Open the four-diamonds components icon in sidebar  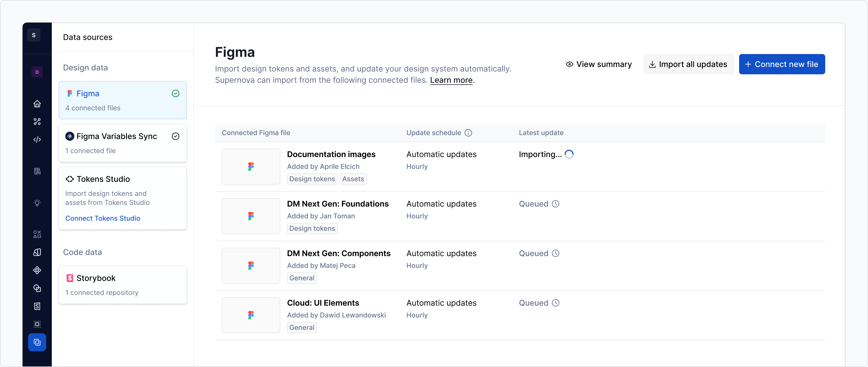coord(37,270)
